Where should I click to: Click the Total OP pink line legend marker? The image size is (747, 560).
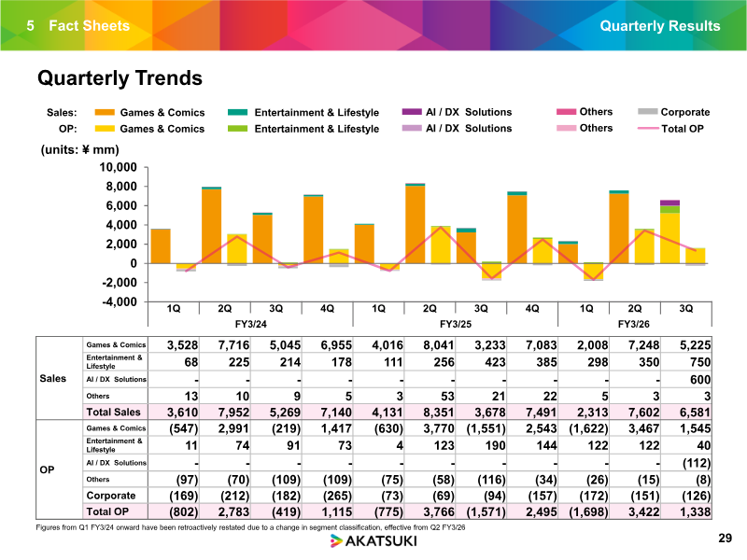click(x=648, y=129)
